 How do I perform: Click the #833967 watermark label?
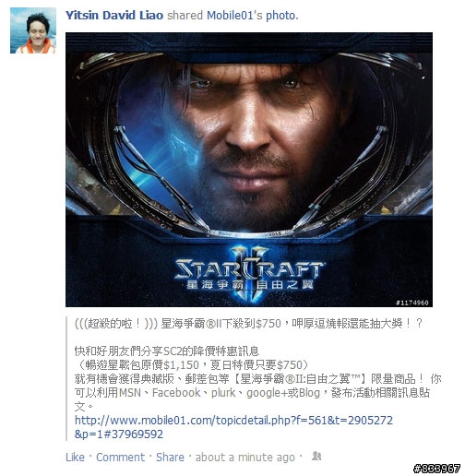coord(436,469)
